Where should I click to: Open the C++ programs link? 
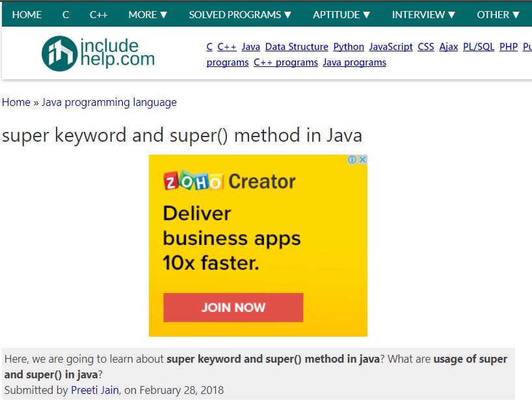pyautogui.click(x=286, y=62)
